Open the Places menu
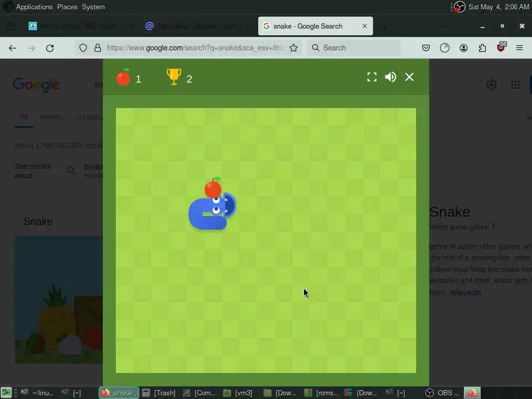The height and width of the screenshot is (399, 532). pyautogui.click(x=67, y=7)
